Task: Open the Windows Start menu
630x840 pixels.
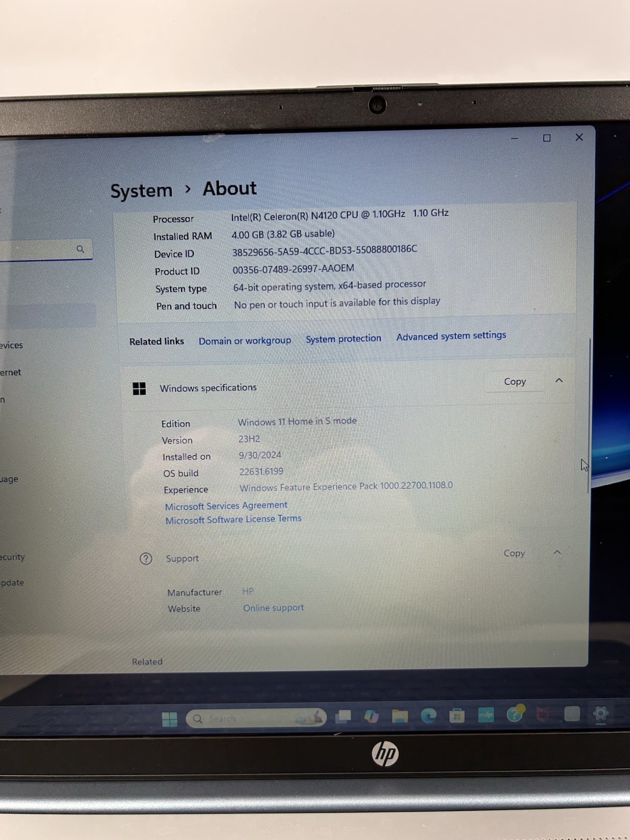Action: click(x=170, y=719)
